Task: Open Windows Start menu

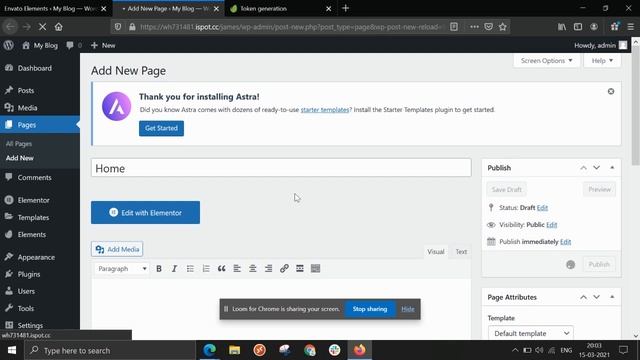Action: click(x=12, y=351)
